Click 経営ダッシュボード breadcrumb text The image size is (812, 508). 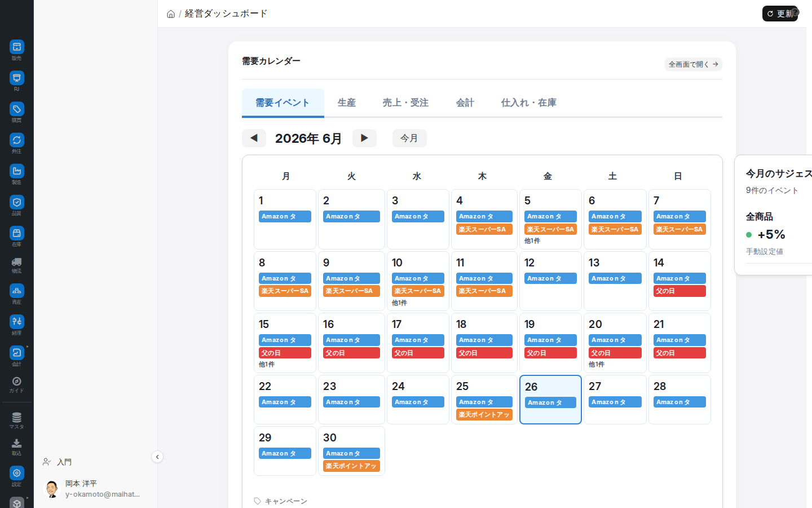click(x=226, y=14)
